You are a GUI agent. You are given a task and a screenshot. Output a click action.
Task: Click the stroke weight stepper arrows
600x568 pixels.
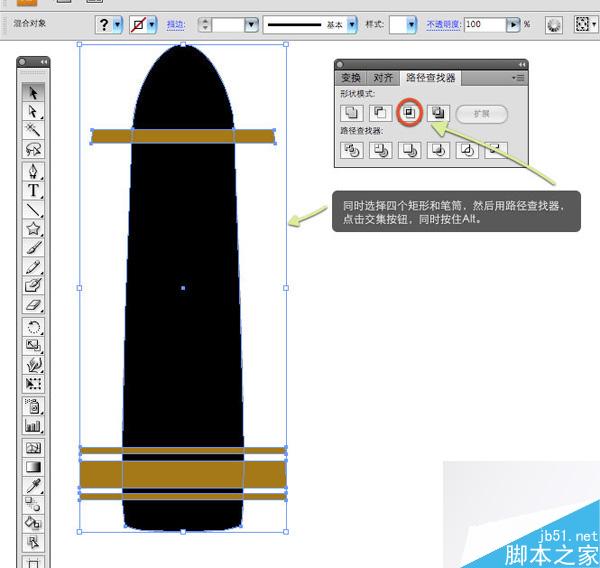click(x=205, y=25)
